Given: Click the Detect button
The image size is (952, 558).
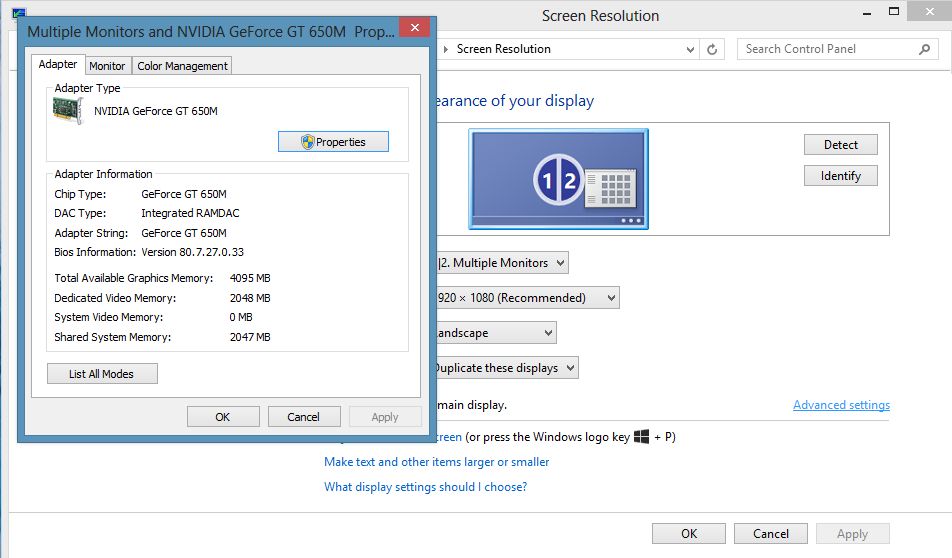Looking at the screenshot, I should (x=840, y=145).
